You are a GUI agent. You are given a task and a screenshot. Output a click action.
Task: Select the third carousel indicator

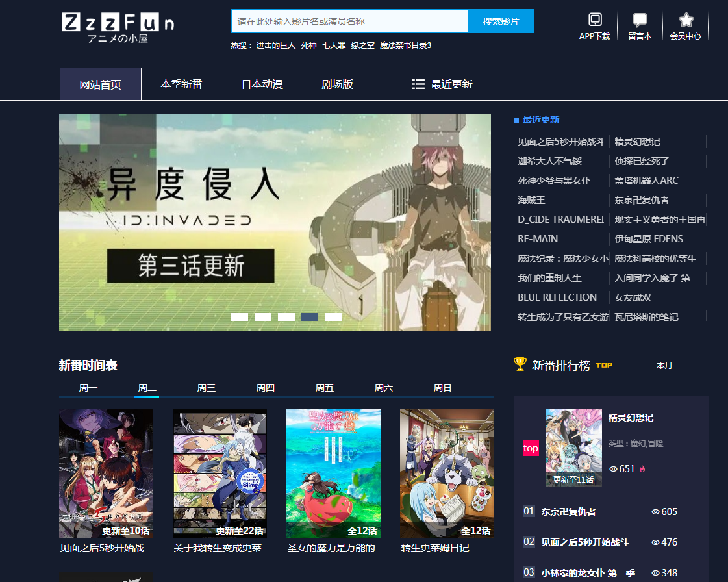tap(286, 317)
